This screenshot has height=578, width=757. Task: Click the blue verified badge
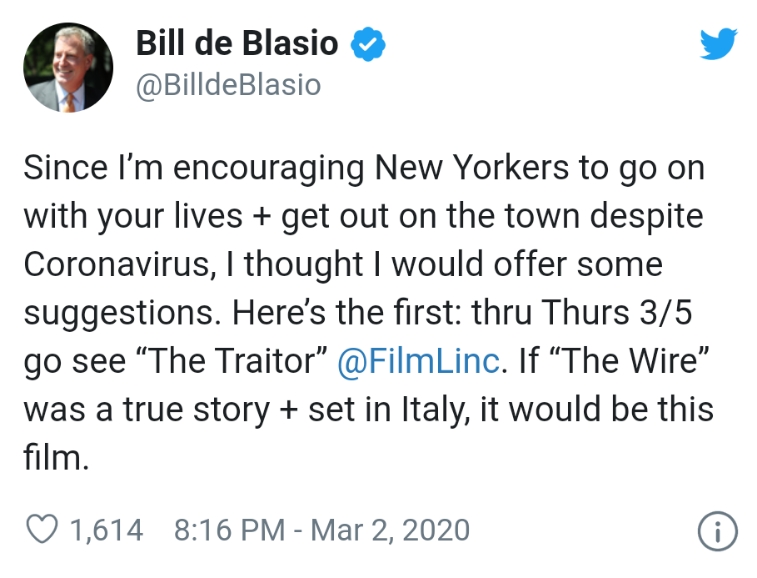coord(368,44)
